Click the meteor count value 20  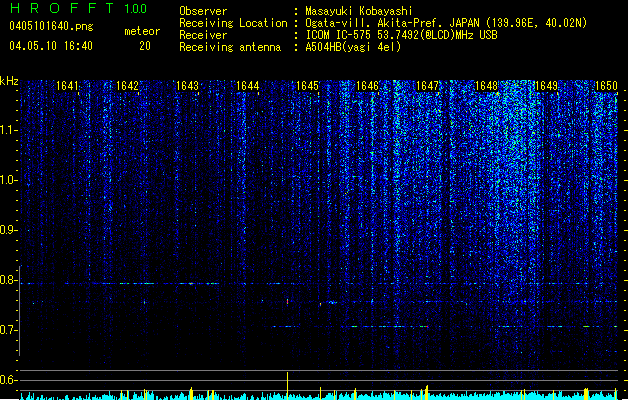tap(145, 46)
